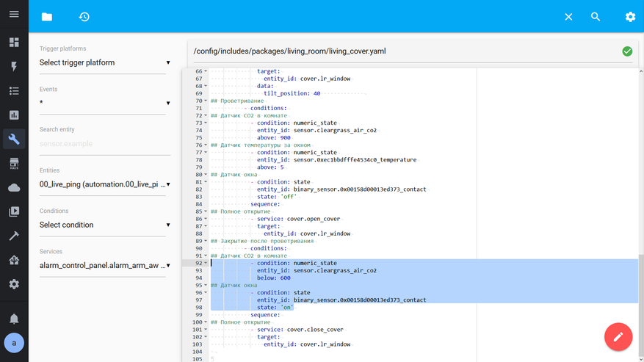Open the HACS store sidebar icon
The width and height of the screenshot is (644, 362).
(14, 164)
